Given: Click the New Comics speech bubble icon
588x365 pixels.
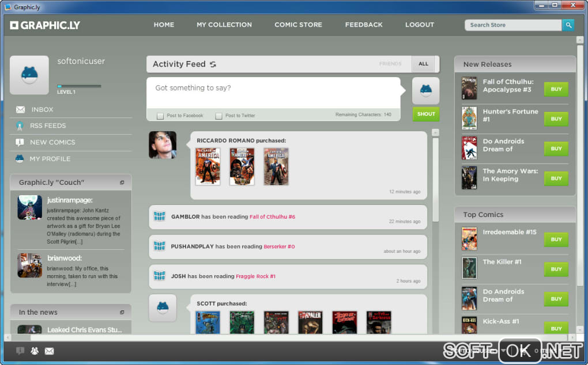Looking at the screenshot, I should coord(20,142).
